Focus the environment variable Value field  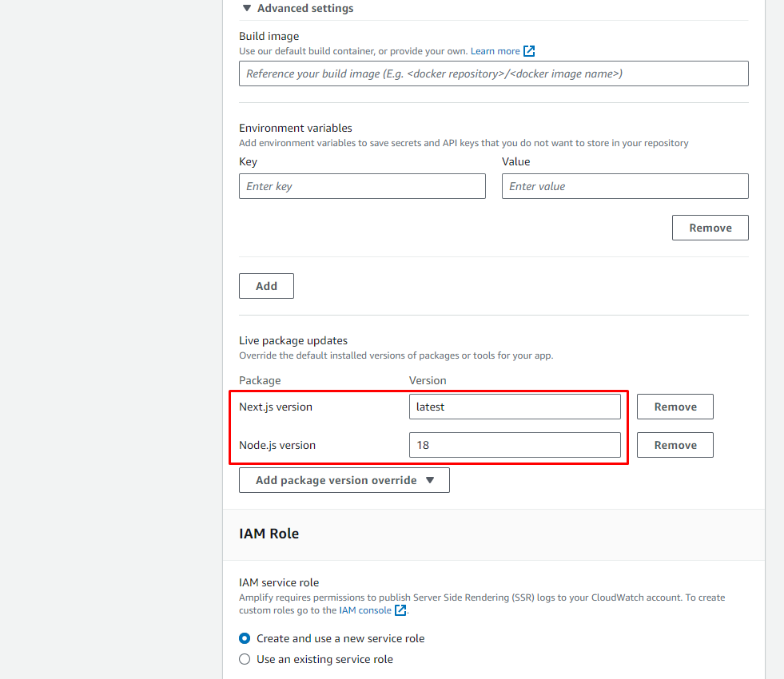click(x=624, y=186)
